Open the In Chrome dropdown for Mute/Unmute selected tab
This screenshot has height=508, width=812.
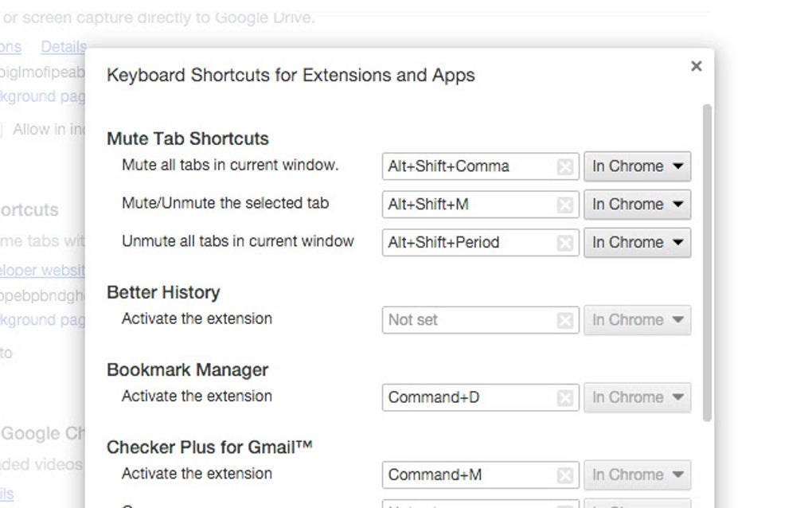tap(637, 204)
